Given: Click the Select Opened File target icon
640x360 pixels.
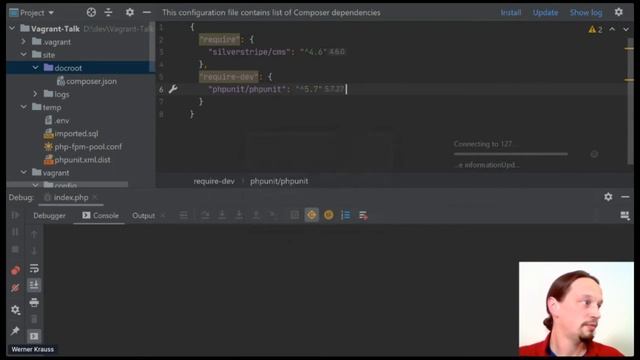Looking at the screenshot, I should pyautogui.click(x=91, y=13).
